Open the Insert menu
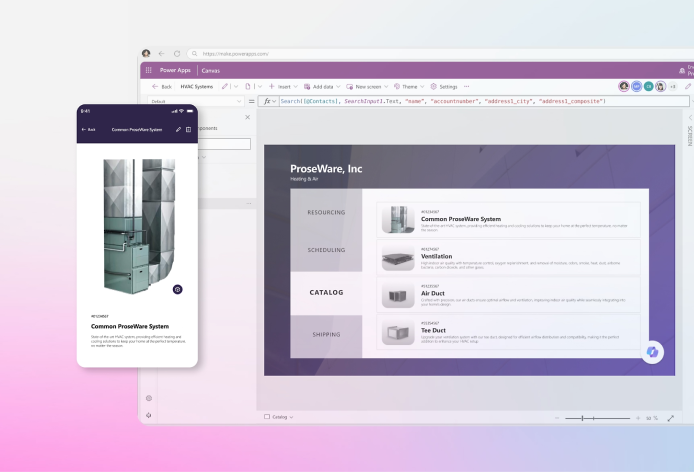The width and height of the screenshot is (694, 472). tap(283, 87)
